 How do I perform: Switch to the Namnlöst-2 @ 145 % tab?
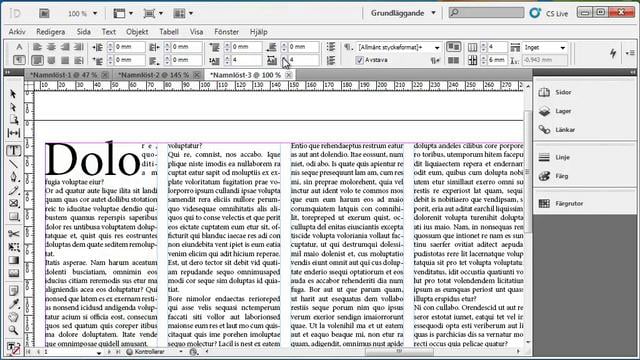point(153,75)
